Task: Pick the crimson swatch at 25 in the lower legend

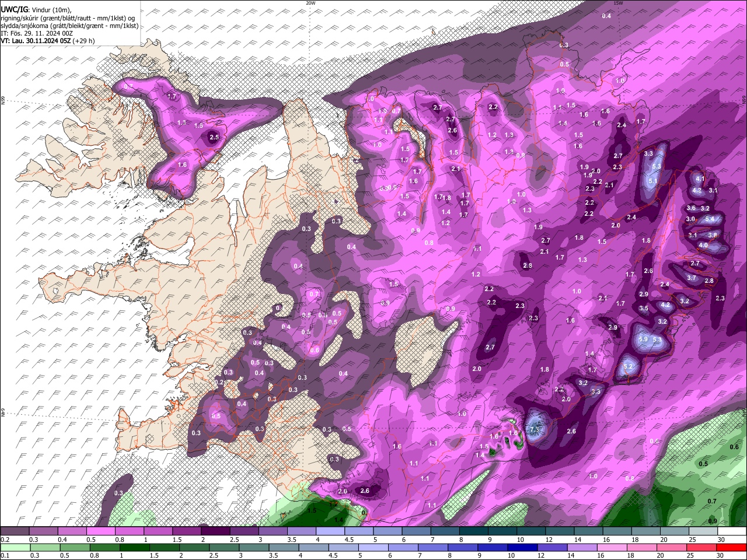Action: [702, 547]
